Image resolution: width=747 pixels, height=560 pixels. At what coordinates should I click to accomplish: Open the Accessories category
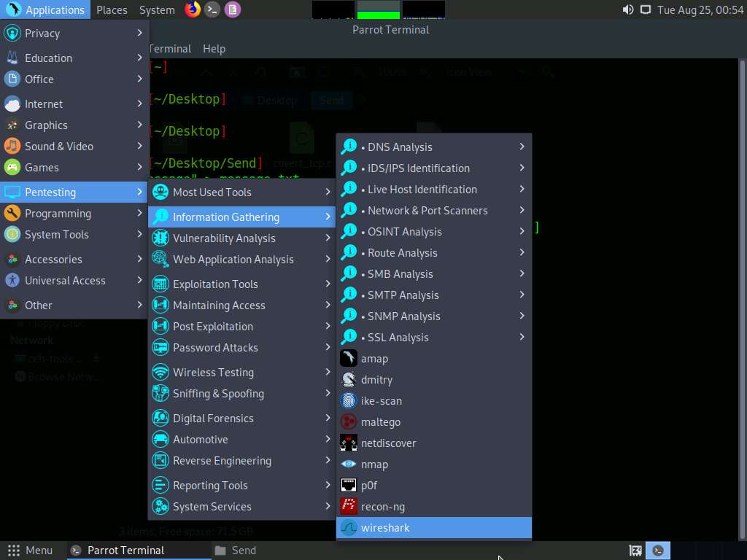74,259
